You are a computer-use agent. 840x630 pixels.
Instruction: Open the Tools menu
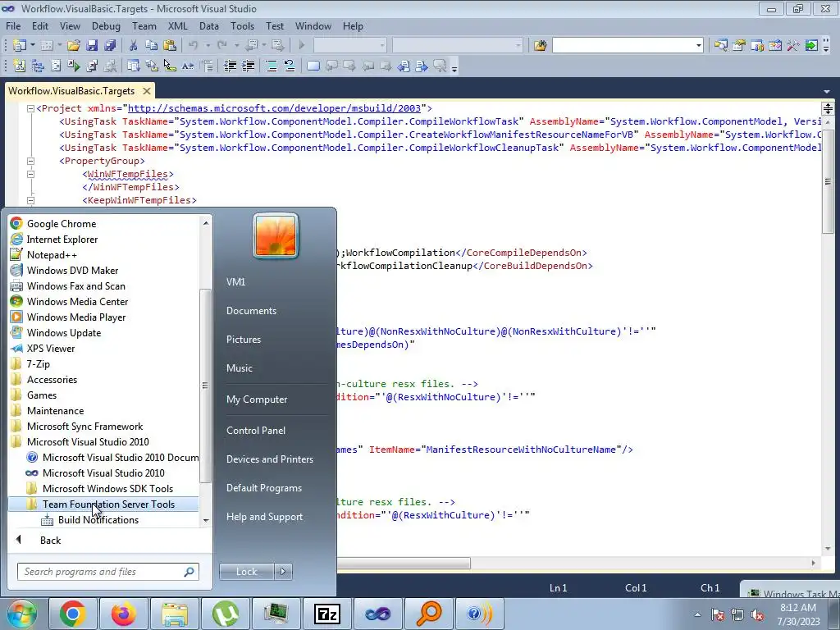pyautogui.click(x=242, y=26)
